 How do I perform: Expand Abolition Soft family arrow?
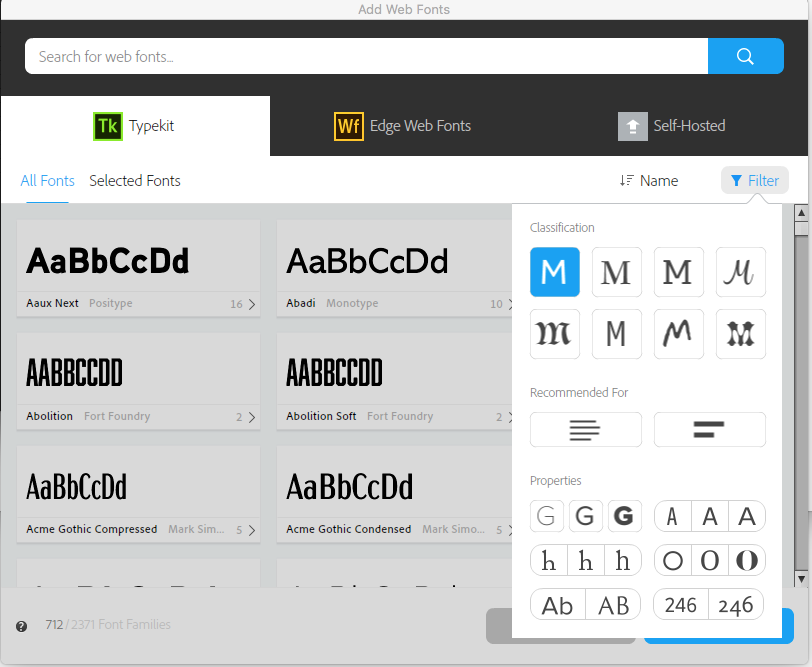tap(510, 417)
